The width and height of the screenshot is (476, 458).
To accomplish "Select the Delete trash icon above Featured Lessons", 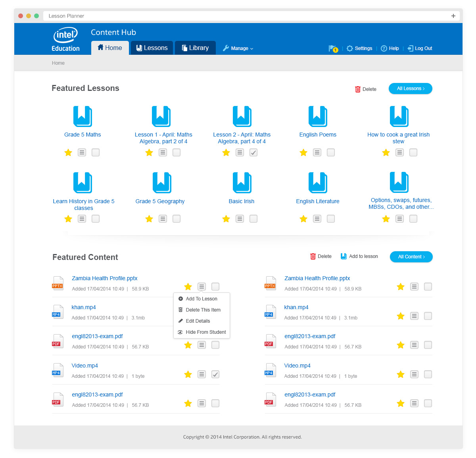I will 357,89.
